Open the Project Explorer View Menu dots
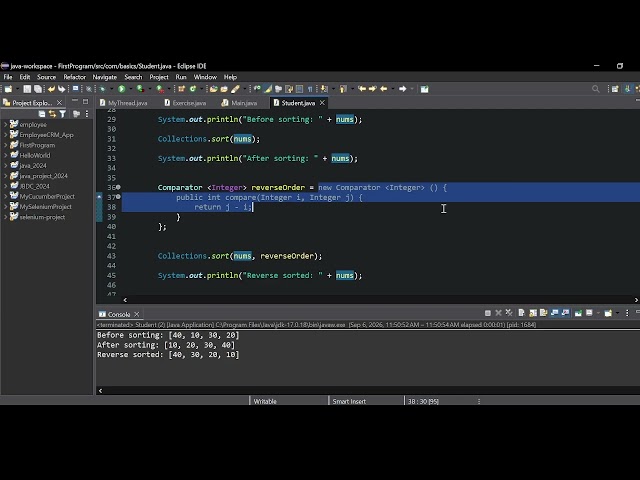The width and height of the screenshot is (640, 480). point(87,114)
